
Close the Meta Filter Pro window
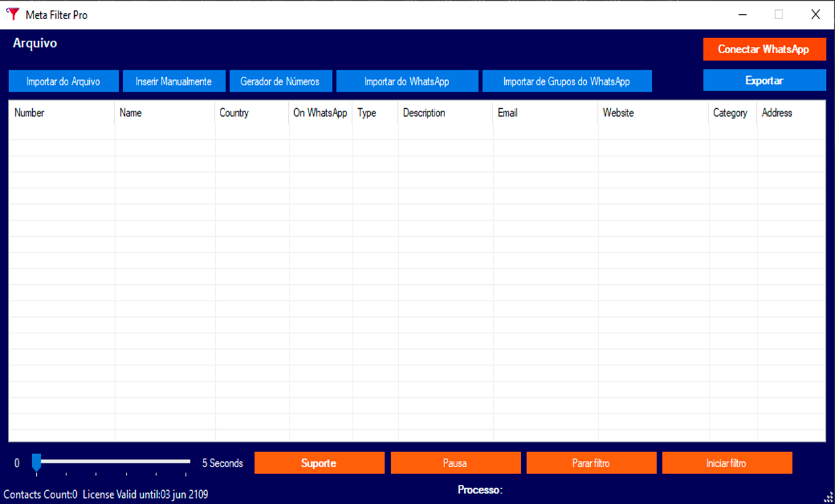pyautogui.click(x=815, y=14)
